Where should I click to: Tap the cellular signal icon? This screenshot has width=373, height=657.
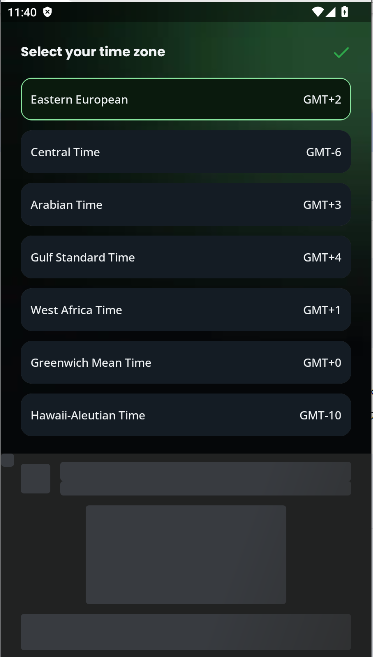[x=330, y=12]
